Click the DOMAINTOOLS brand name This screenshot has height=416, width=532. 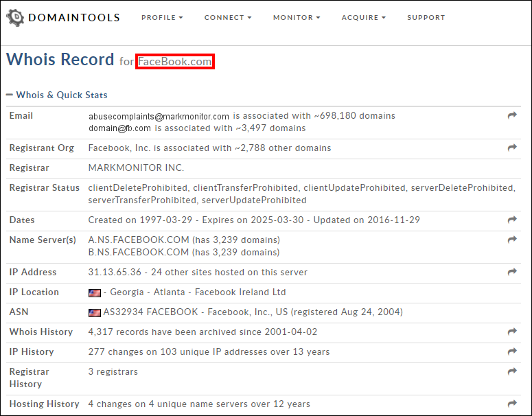74,18
